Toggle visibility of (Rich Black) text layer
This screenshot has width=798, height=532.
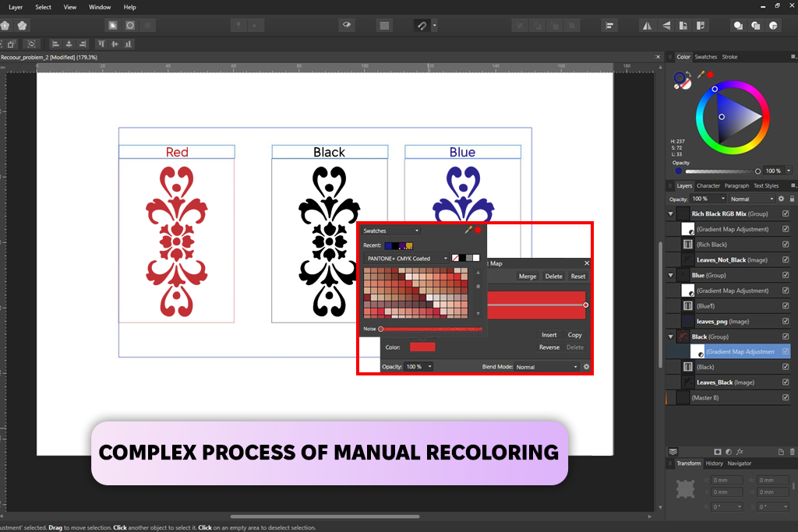[x=786, y=245]
